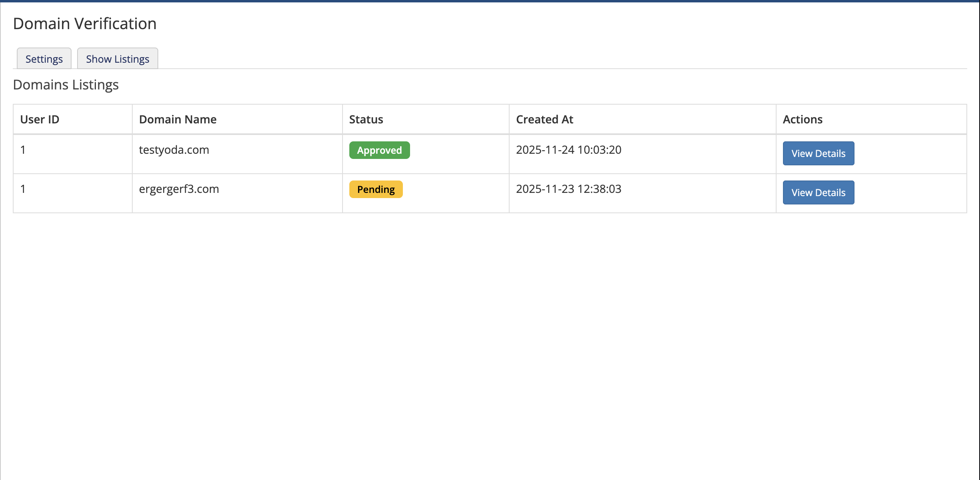Click the 2025-11-24 10:03:20 timestamp
The image size is (980, 480).
[x=568, y=150]
